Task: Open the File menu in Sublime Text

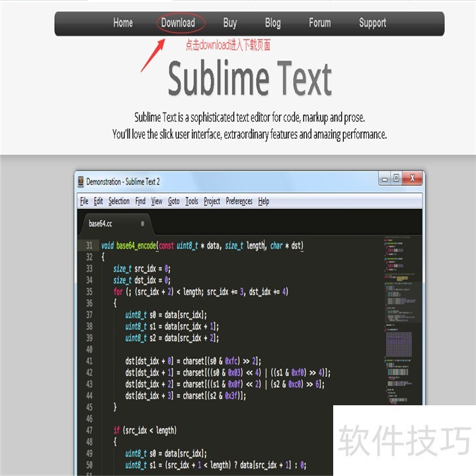Action: coord(84,201)
